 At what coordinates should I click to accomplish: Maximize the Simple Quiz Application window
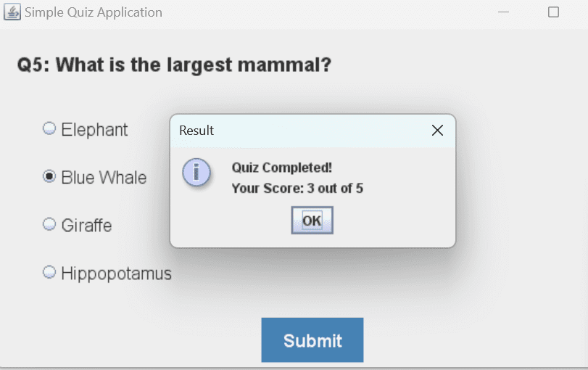[x=553, y=12]
